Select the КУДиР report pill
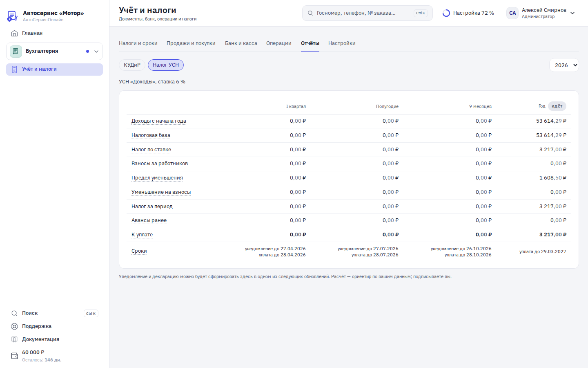The width and height of the screenshot is (588, 368). point(132,65)
